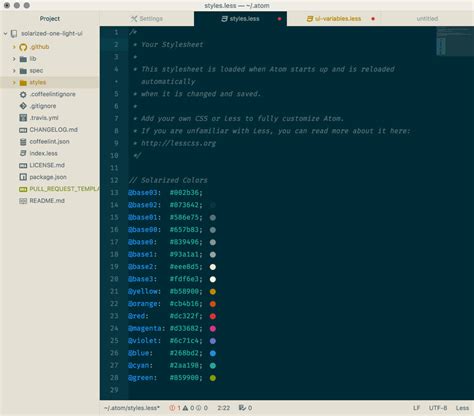Click the "#cb4b16" value on @orange line
474x416 pixels.
(186, 304)
